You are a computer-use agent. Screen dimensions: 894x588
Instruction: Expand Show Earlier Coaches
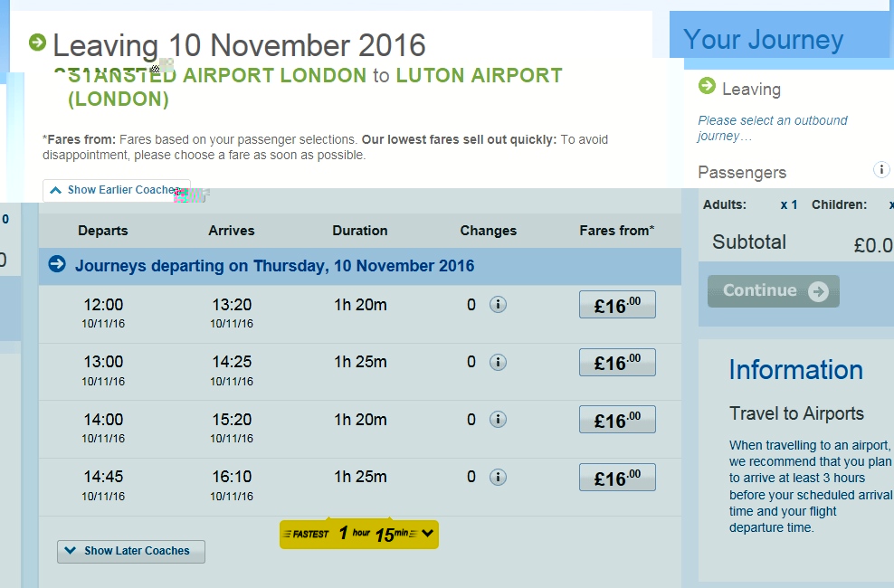point(116,191)
